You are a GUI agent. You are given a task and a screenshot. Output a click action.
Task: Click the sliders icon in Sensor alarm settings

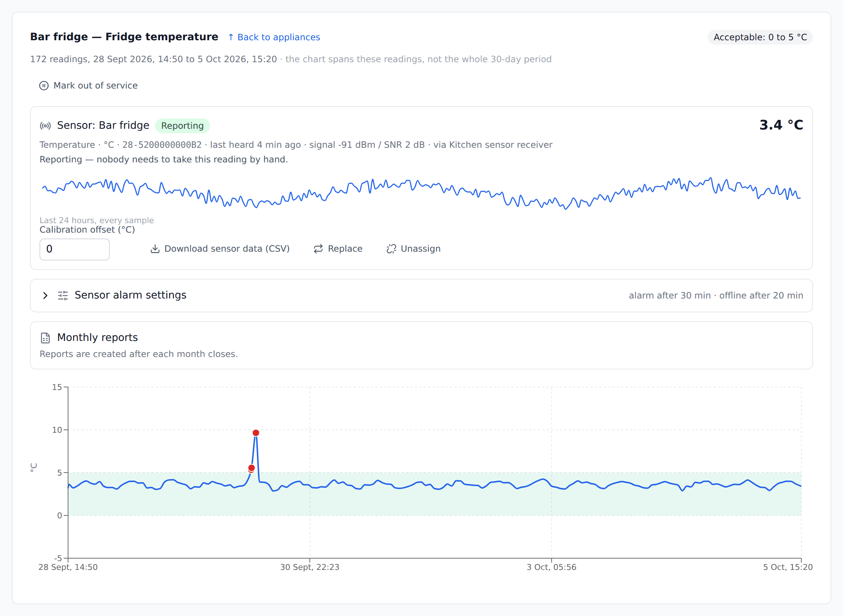(x=63, y=296)
